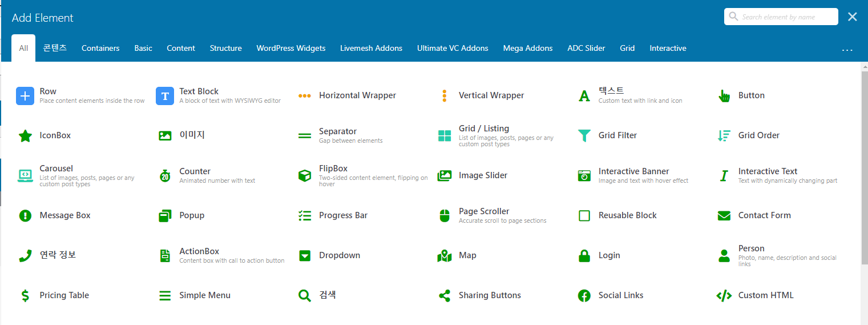
Task: Choose the Page Scroller mouse icon
Action: (x=445, y=216)
